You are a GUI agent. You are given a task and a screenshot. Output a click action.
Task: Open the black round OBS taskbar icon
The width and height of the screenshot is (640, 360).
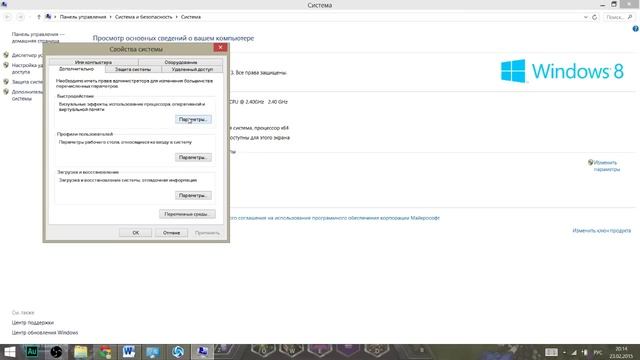pos(56,352)
